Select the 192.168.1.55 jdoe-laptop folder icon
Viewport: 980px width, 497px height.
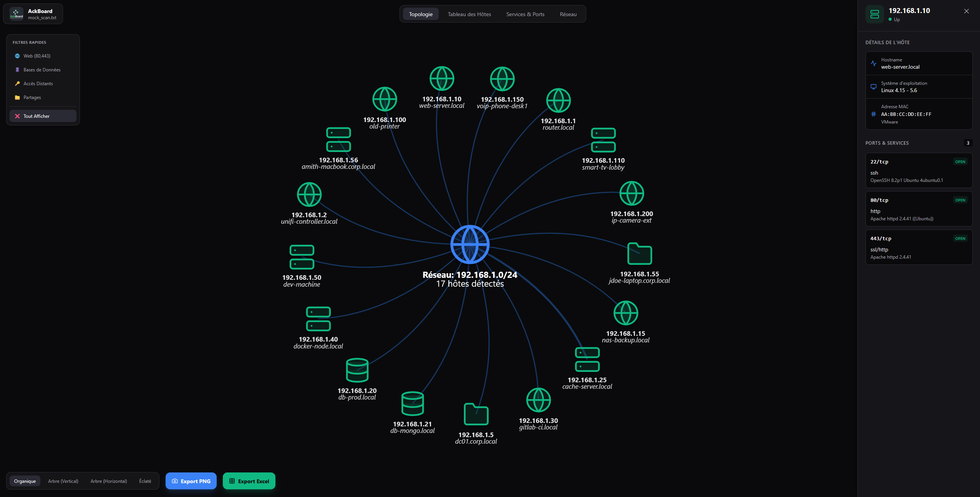[640, 254]
